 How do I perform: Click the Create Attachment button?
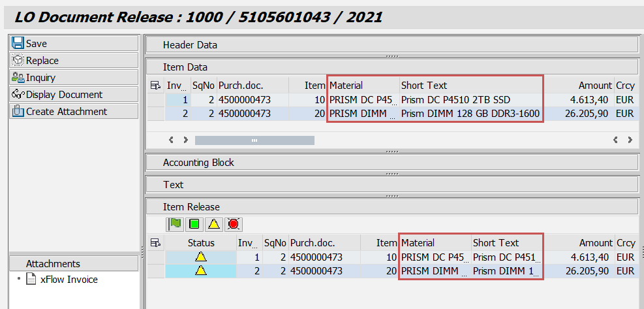(x=66, y=112)
